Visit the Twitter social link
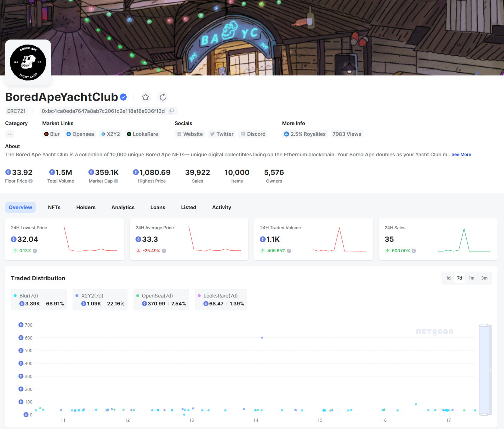 pos(222,134)
